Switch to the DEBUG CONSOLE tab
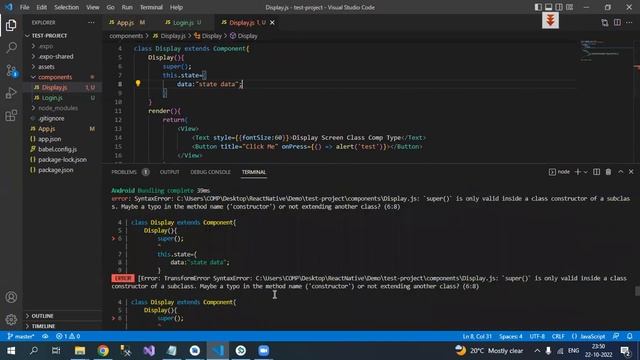The image size is (640, 360). pyautogui.click(x=210, y=172)
